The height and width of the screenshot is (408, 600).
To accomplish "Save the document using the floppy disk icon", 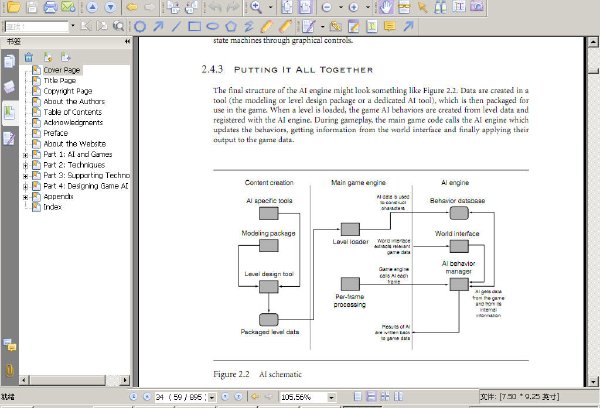I will pos(32,7).
